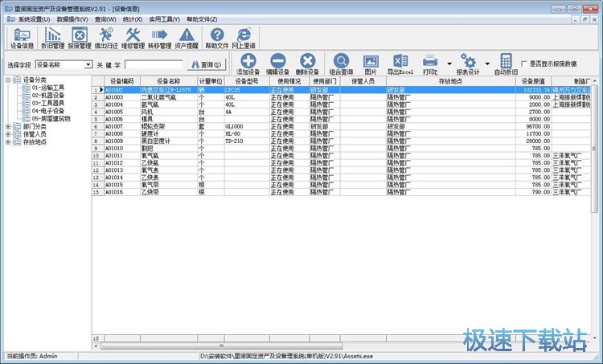The image size is (603, 364).
Task: Click the 关键字 keyword input field
Action: point(154,64)
